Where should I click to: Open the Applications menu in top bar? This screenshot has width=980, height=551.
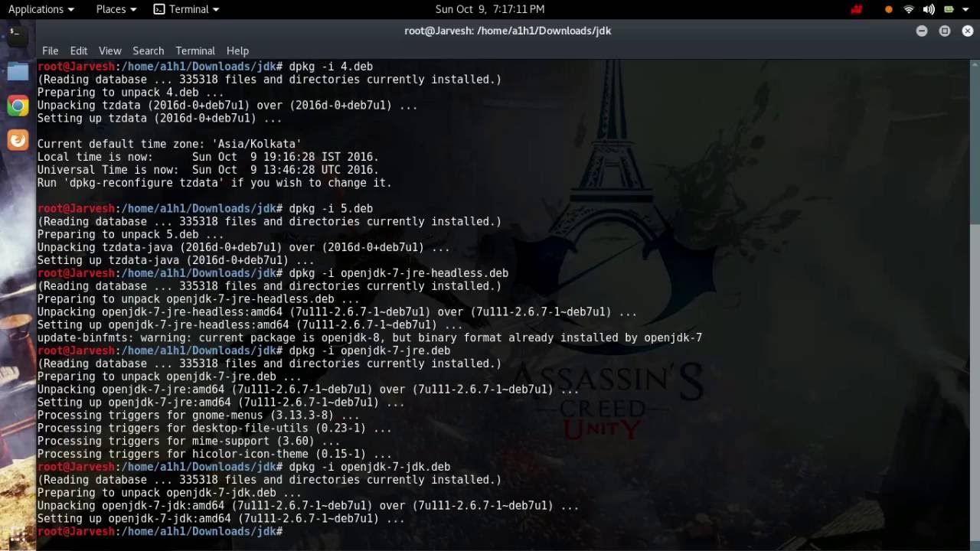(41, 9)
